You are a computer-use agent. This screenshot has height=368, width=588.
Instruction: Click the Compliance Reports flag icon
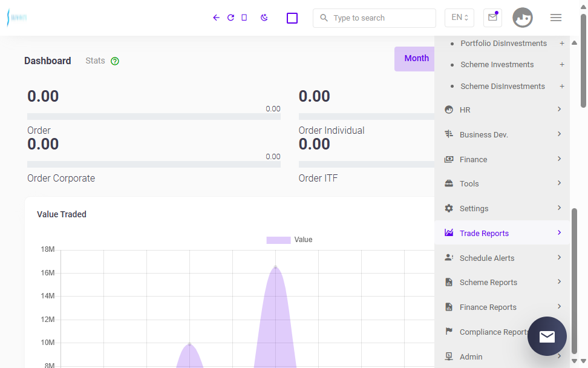tap(449, 331)
